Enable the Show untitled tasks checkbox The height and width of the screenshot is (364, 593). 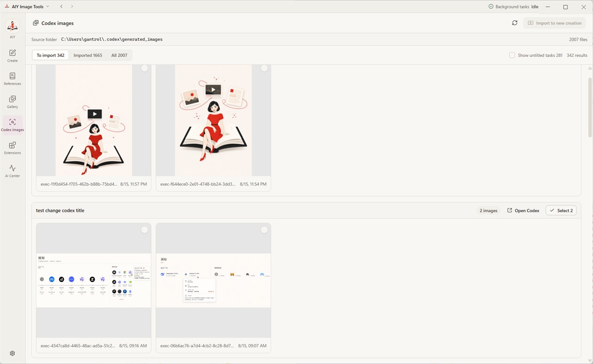tap(512, 55)
